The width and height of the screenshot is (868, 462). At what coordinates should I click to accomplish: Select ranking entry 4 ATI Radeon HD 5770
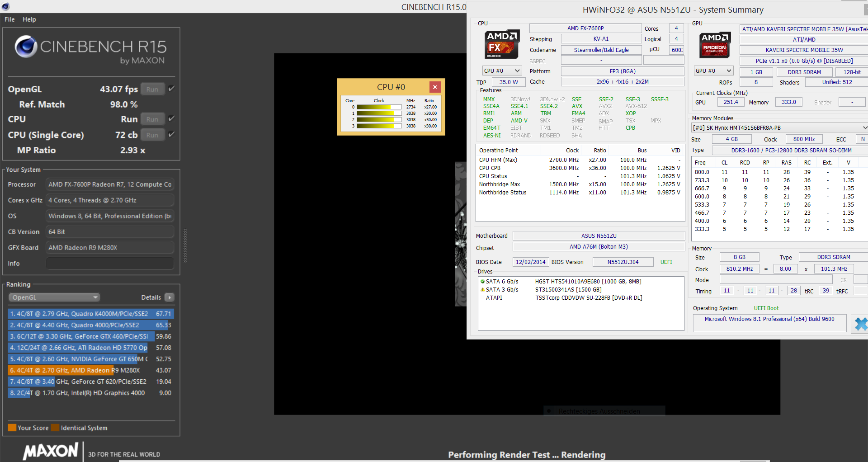pos(91,348)
